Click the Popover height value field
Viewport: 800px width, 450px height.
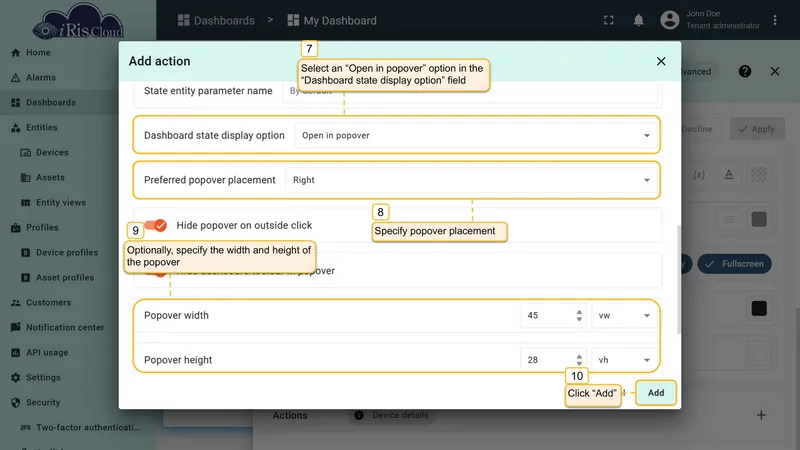pos(548,360)
